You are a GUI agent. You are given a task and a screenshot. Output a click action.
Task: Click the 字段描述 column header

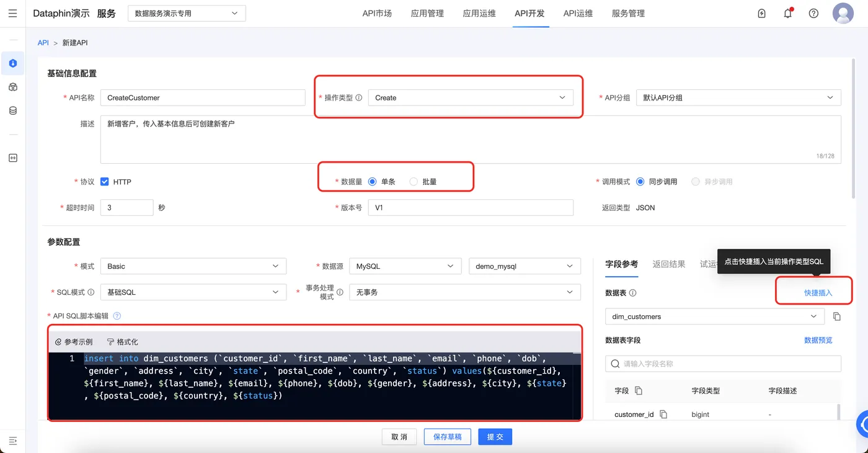[x=782, y=391]
